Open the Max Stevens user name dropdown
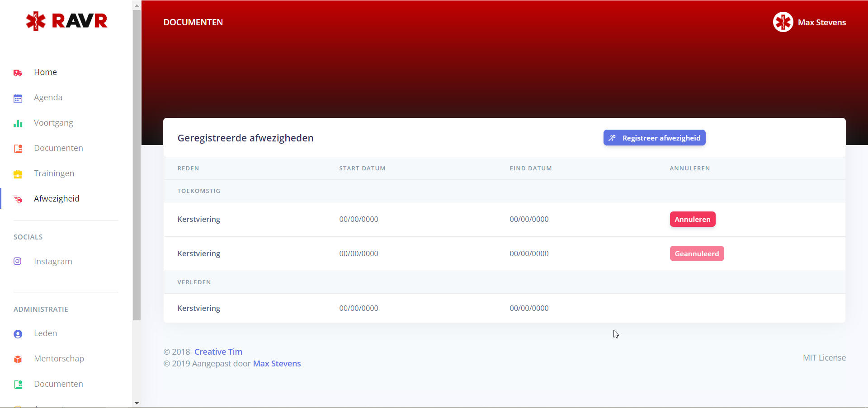The image size is (868, 408). [x=821, y=23]
